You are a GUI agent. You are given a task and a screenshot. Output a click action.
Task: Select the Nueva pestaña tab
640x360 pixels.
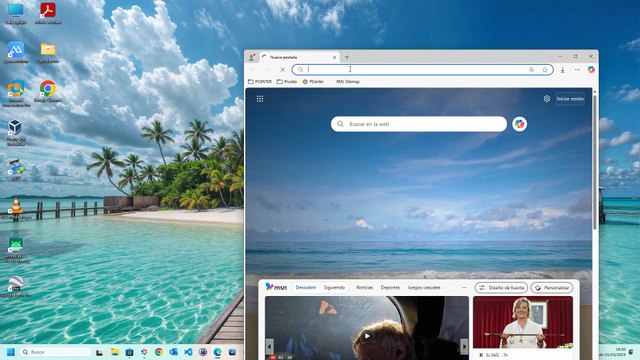299,57
